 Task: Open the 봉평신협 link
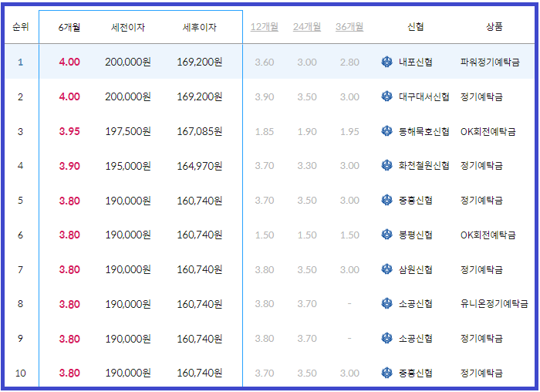tap(415, 235)
